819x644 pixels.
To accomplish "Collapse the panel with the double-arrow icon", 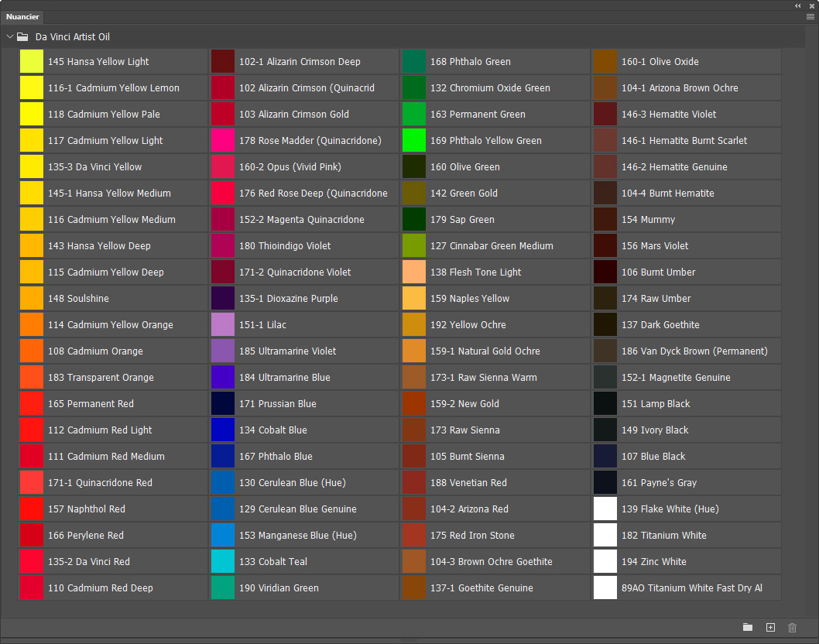I will [798, 5].
